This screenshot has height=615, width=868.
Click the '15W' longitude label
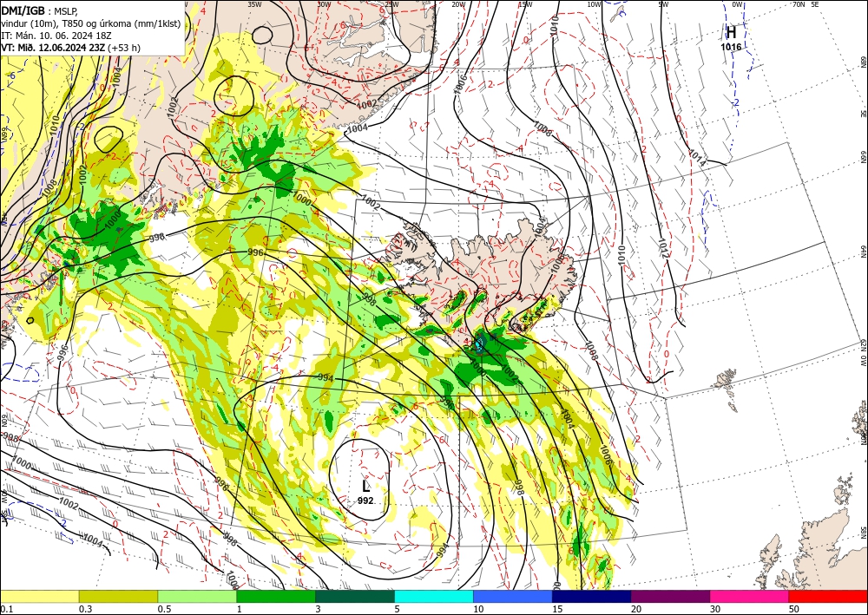point(525,4)
